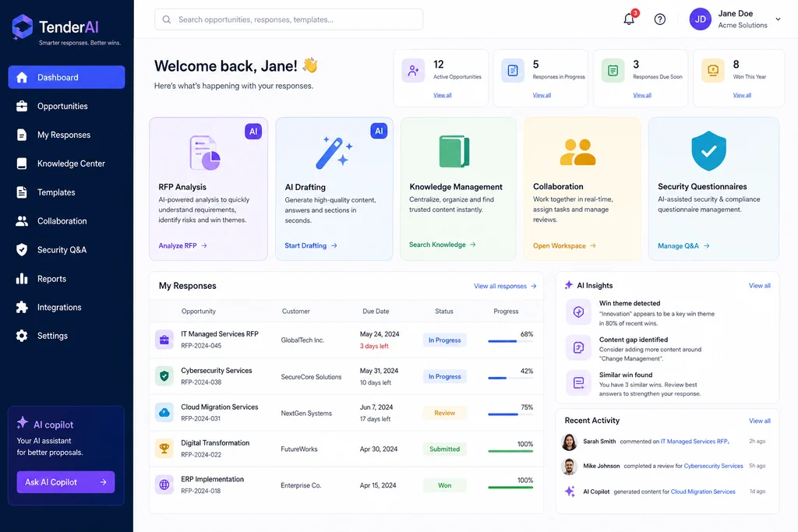Go to Dashboard in the sidebar

coord(66,77)
